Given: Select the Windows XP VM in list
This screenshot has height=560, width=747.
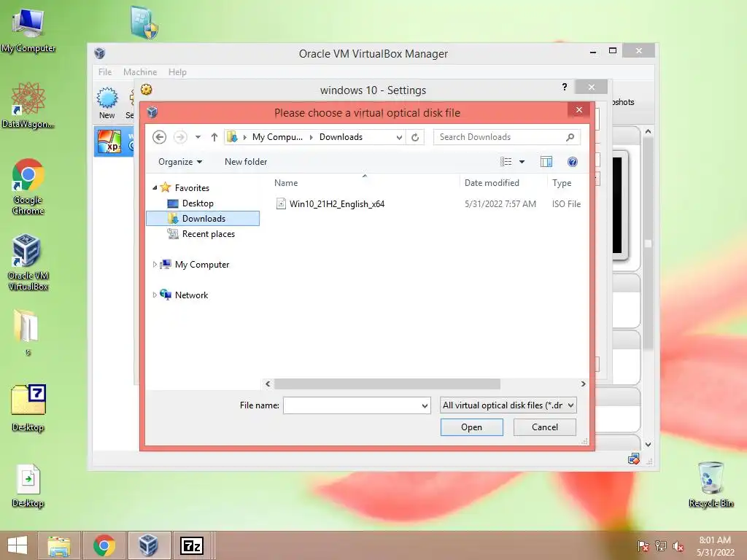Looking at the screenshot, I should (x=113, y=141).
